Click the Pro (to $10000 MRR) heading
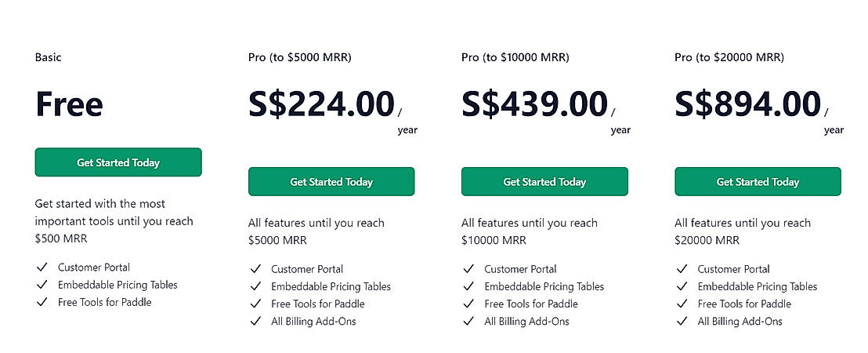The width and height of the screenshot is (868, 353). (x=515, y=57)
